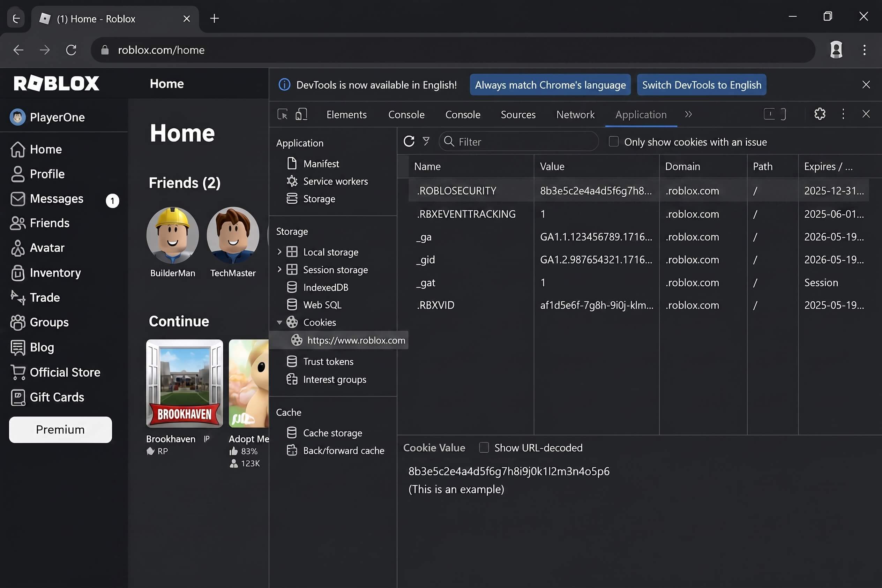882x588 pixels.
Task: Toggle the device toolbar icon
Action: tap(301, 114)
